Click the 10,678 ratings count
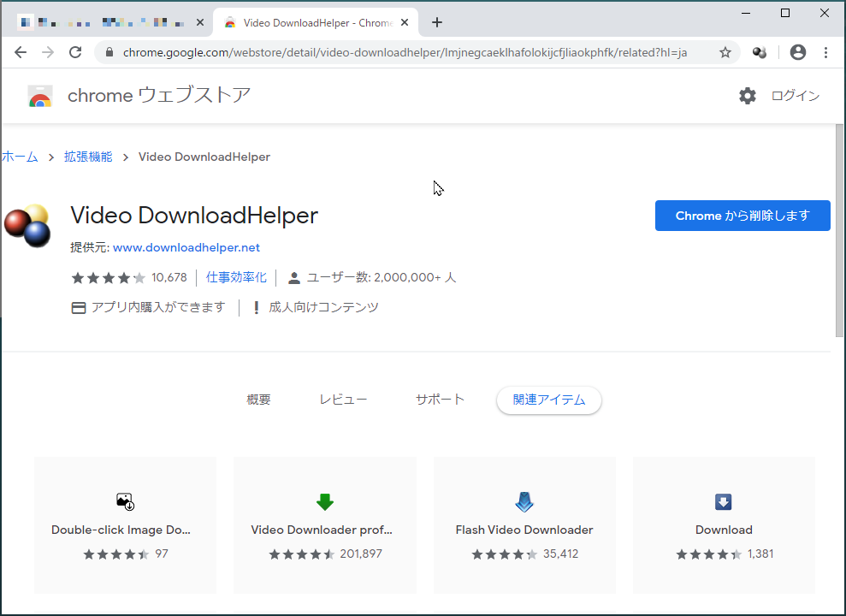This screenshot has height=616, width=846. coord(169,277)
